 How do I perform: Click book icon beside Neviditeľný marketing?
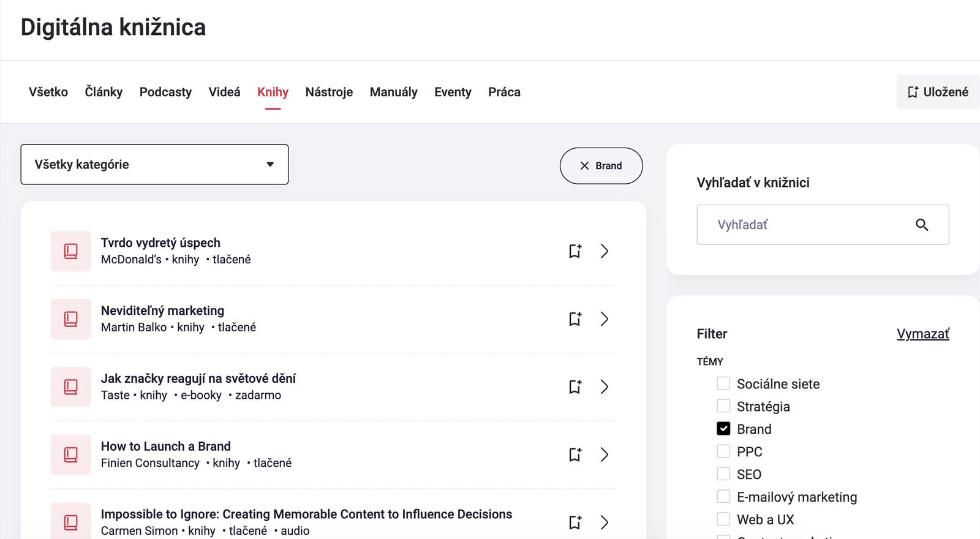pyautogui.click(x=71, y=319)
